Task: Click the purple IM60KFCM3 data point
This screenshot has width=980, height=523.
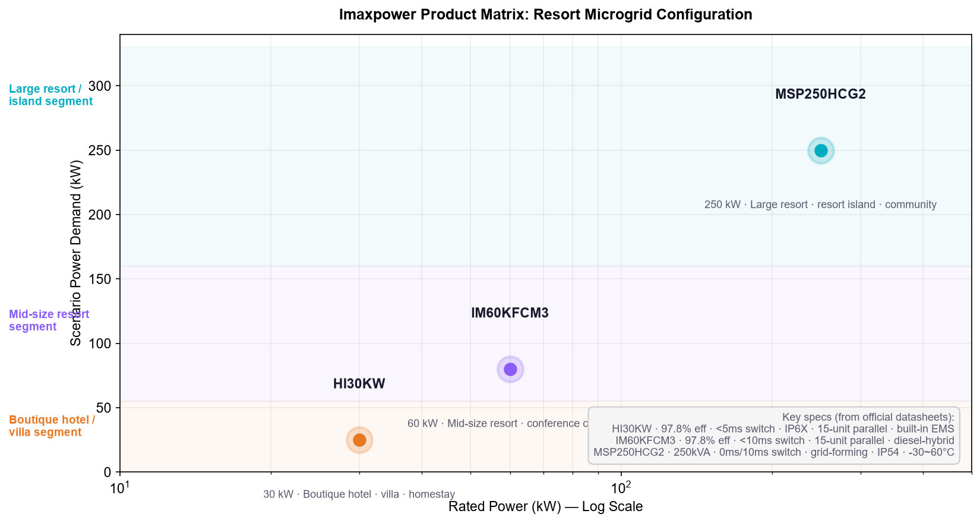Action: [510, 370]
